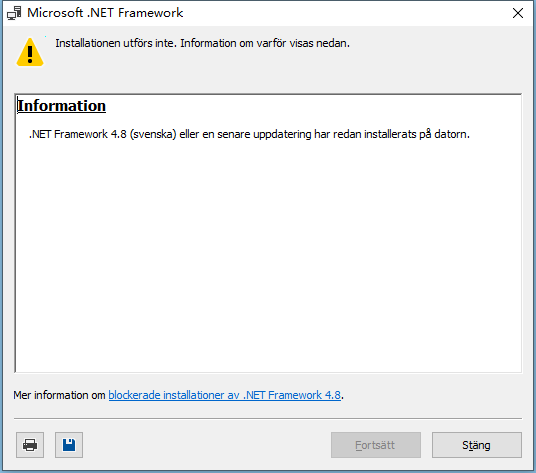Click the empty white area of the information box

tap(268, 256)
